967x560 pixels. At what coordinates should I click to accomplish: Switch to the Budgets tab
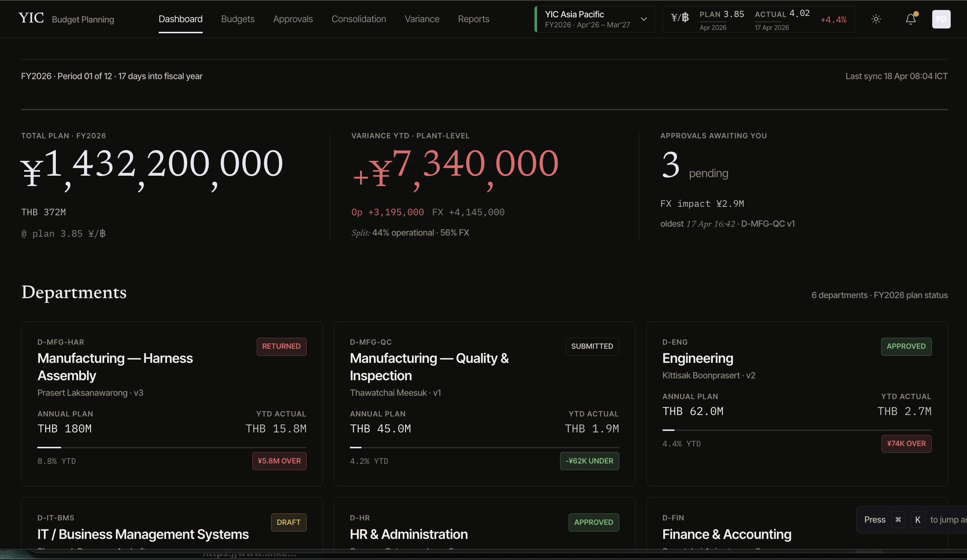pos(237,19)
